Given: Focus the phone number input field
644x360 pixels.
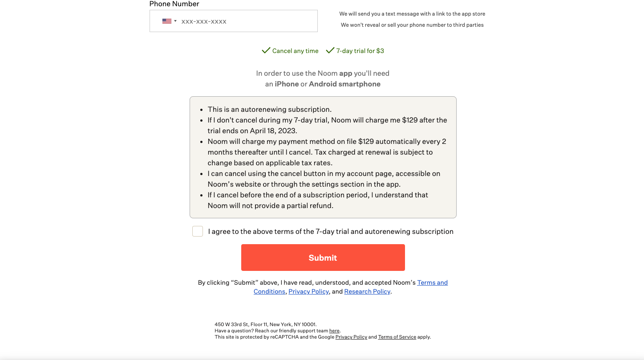Looking at the screenshot, I should [x=246, y=21].
